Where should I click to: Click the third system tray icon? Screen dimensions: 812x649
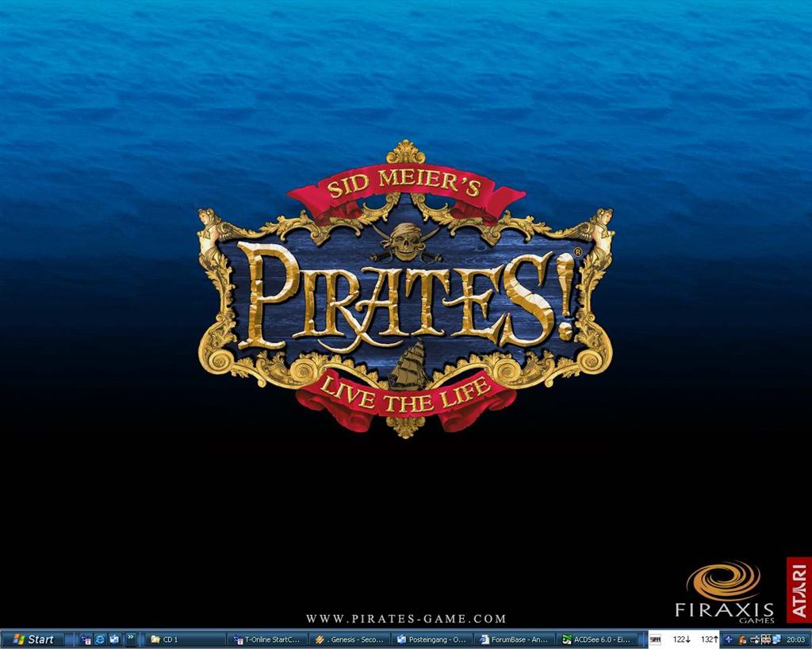(755, 639)
